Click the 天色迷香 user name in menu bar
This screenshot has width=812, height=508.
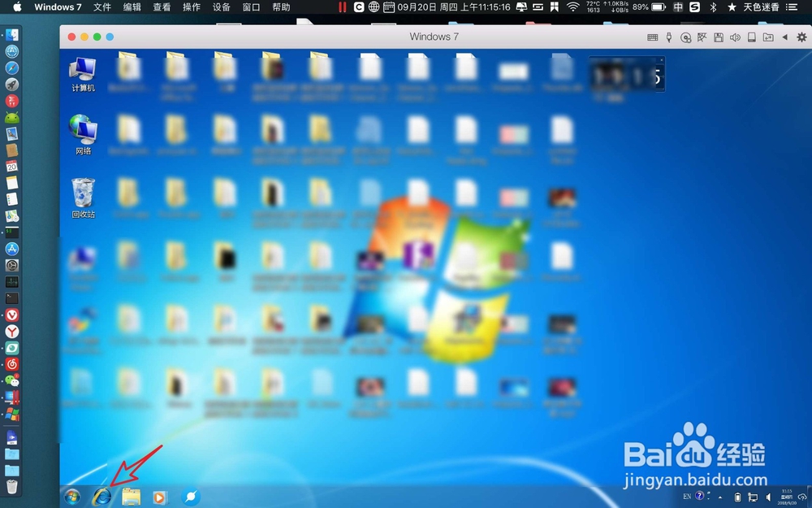[761, 7]
